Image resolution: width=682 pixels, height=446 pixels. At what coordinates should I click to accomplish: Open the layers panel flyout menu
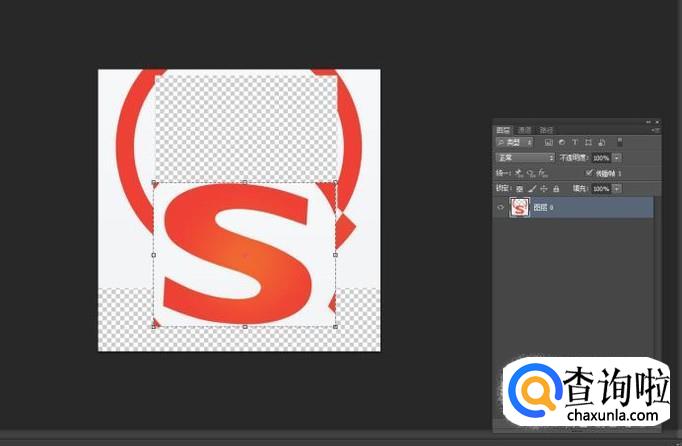pyautogui.click(x=656, y=130)
